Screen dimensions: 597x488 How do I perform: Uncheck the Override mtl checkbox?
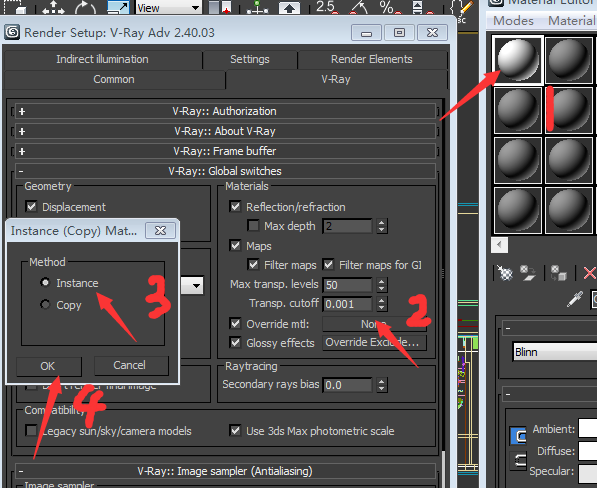235,324
